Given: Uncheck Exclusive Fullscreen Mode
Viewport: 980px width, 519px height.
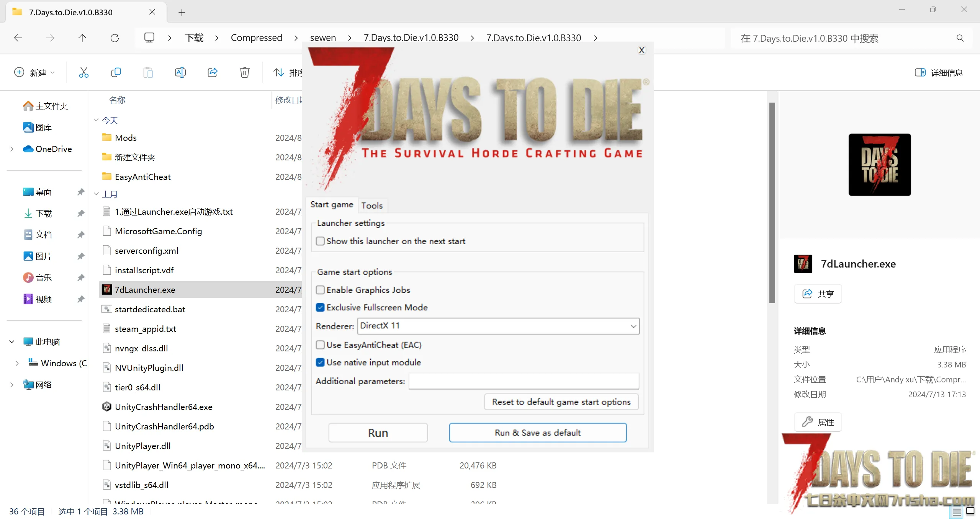Looking at the screenshot, I should click(320, 307).
